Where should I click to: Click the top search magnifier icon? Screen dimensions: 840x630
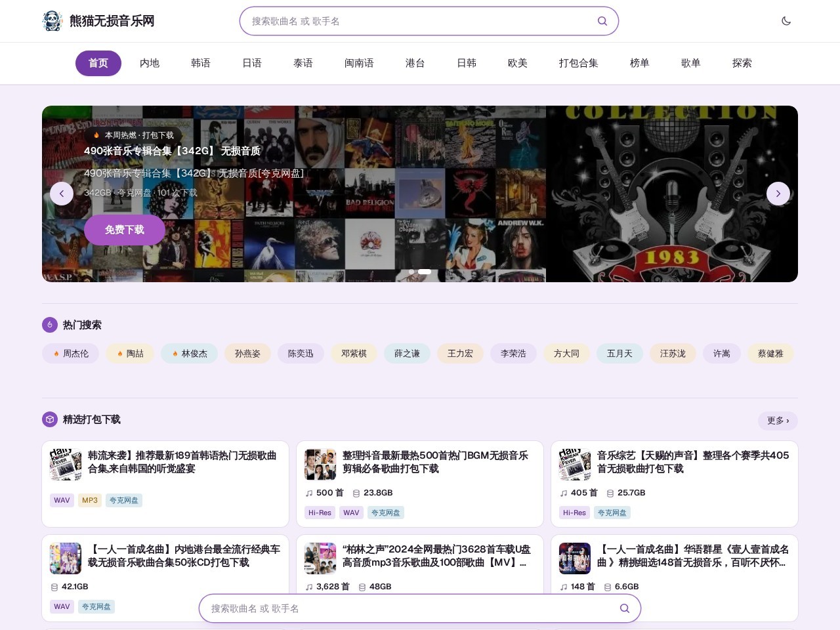click(602, 21)
